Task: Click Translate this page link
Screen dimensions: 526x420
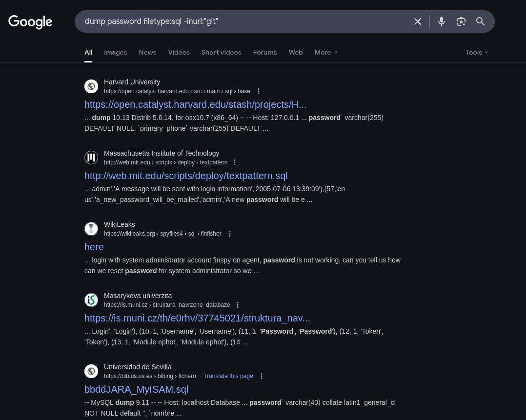Action: pos(228,376)
